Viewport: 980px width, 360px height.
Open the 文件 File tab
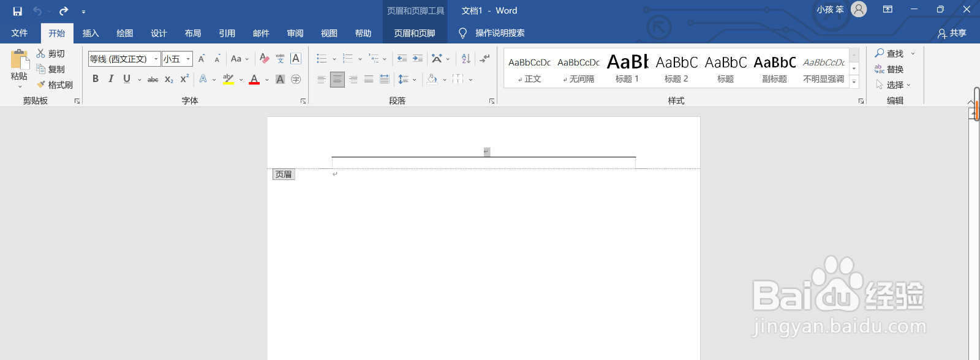click(x=20, y=33)
